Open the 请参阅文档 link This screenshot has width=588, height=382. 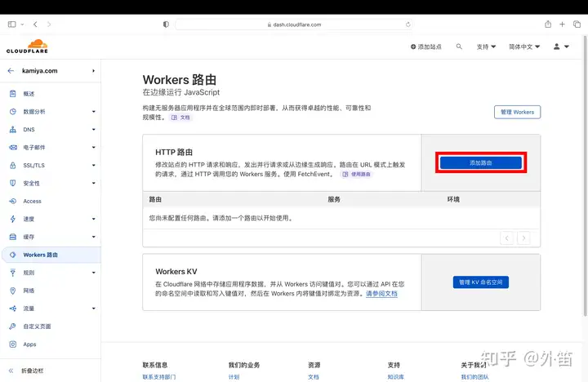click(x=381, y=294)
